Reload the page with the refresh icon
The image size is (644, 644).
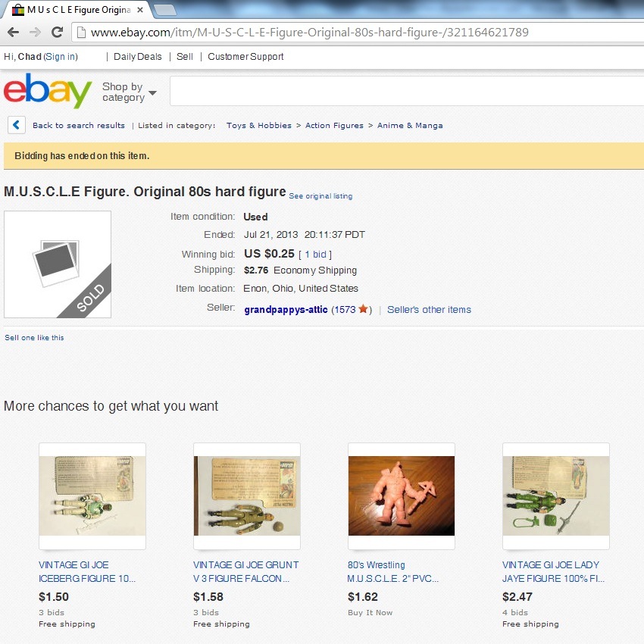point(57,32)
